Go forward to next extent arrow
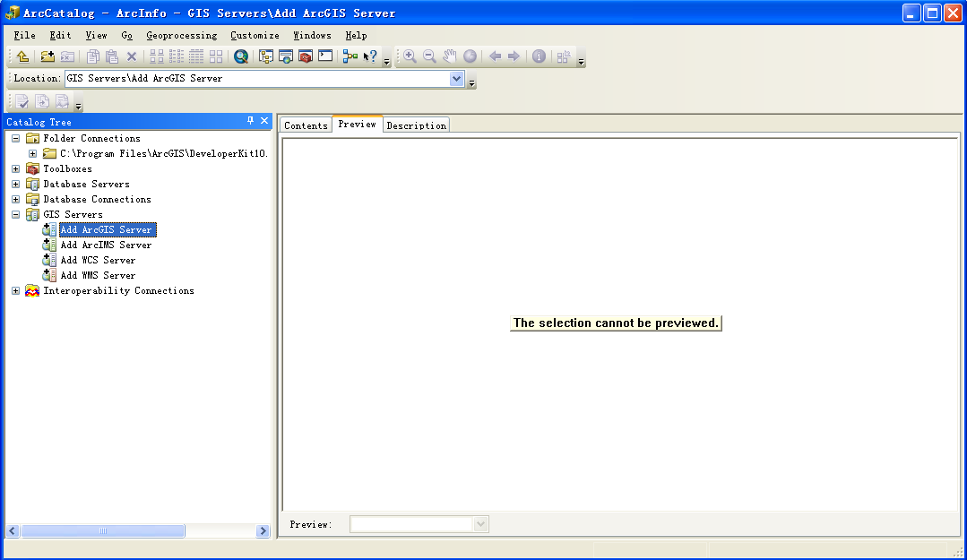 pos(514,56)
